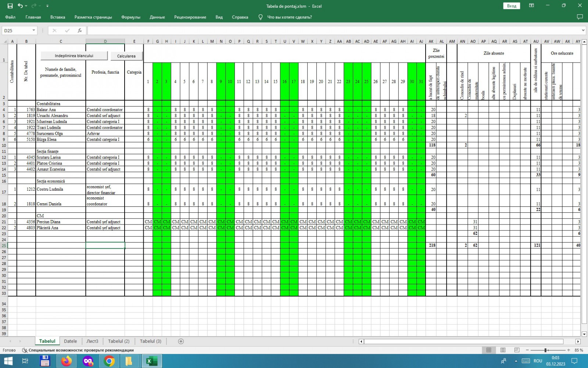Switch to Page Break Preview view
This screenshot has height=368, width=588.
click(517, 350)
